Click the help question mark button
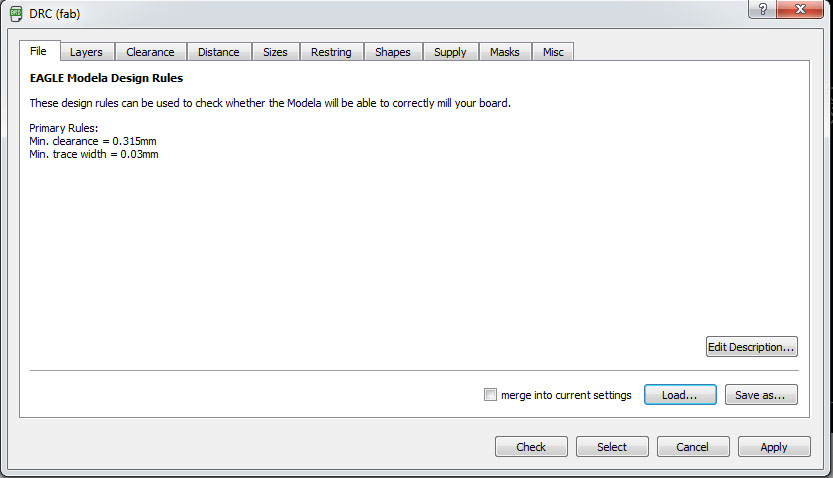Viewport: 833px width, 478px height. [762, 9]
